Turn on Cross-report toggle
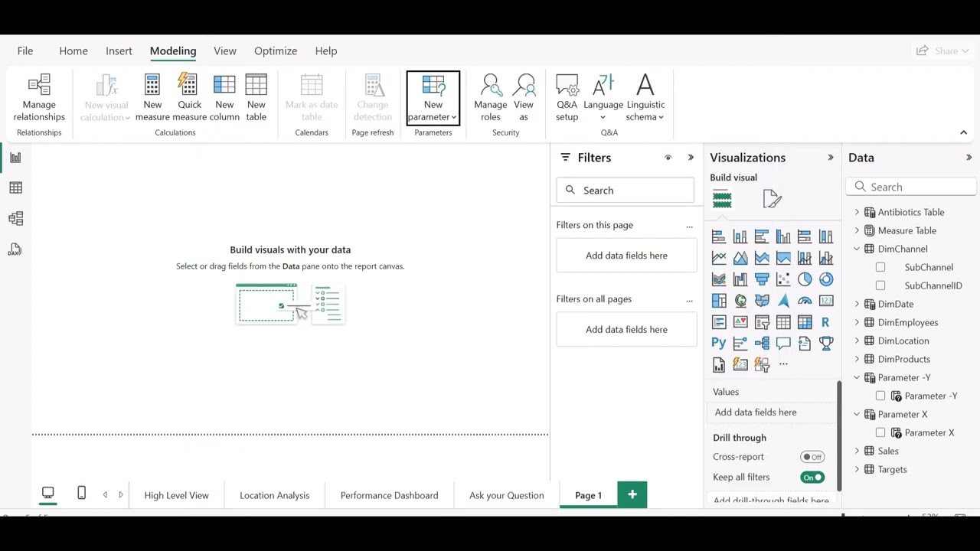The width and height of the screenshot is (980, 551). click(812, 457)
